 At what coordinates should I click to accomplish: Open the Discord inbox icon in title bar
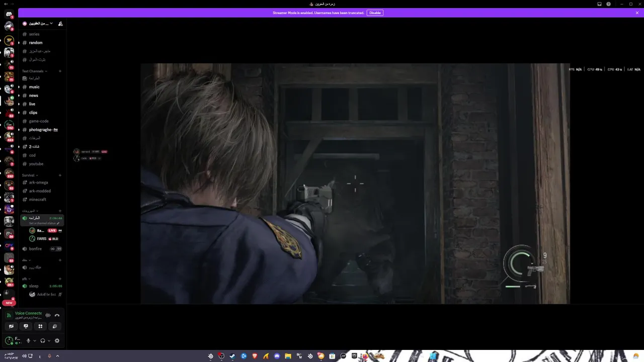click(x=599, y=4)
